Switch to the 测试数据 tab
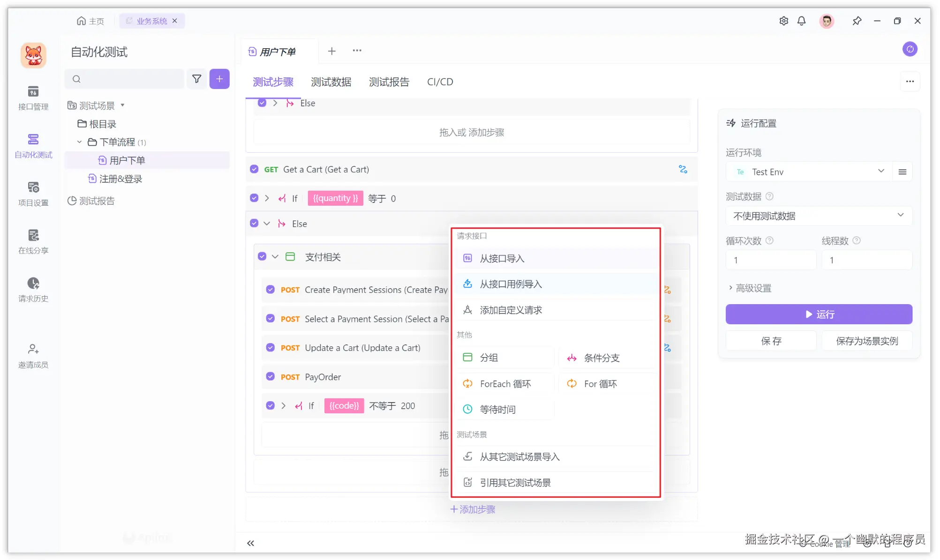Viewport: 940px width, 560px height. point(331,82)
